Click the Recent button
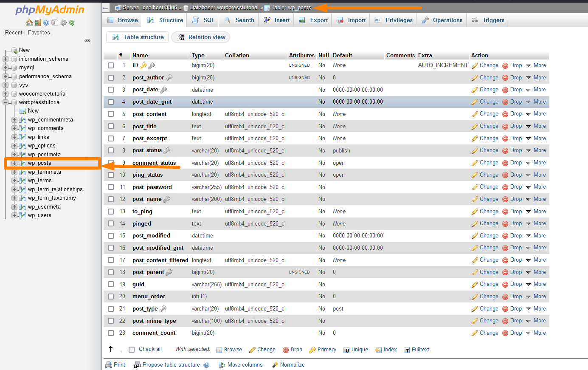The height and width of the screenshot is (370, 588). (14, 33)
